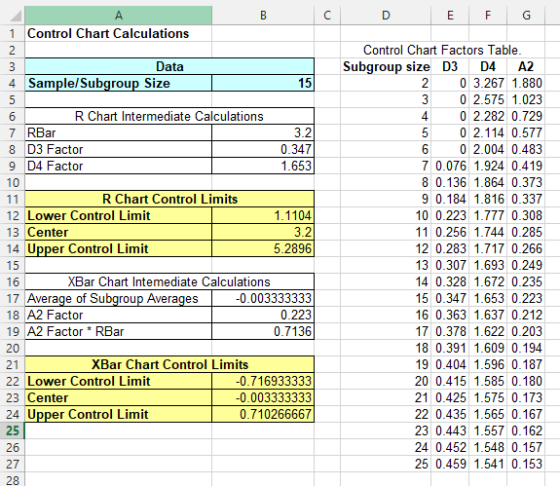Click the value -0.003333333 in row 17
This screenshot has height=486, width=560.
coord(263,298)
